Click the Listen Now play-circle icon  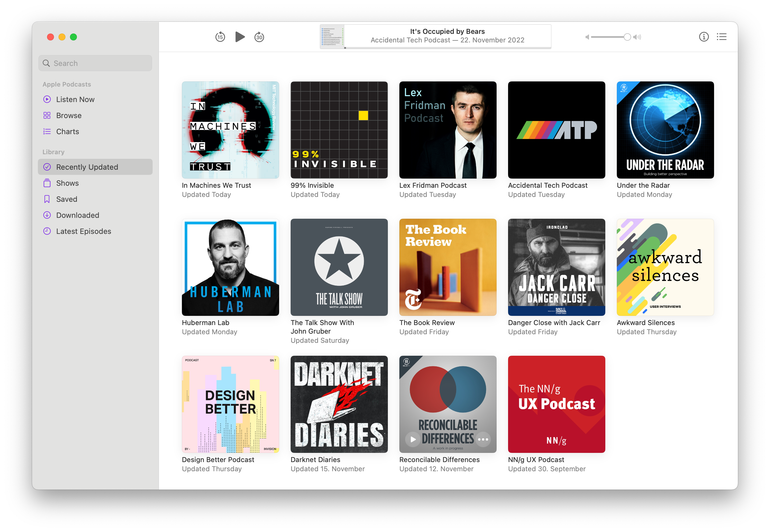coord(47,99)
